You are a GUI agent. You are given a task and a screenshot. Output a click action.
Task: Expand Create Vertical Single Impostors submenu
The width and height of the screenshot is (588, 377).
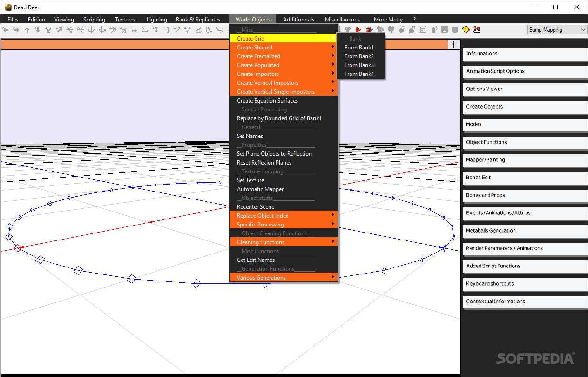click(x=284, y=92)
